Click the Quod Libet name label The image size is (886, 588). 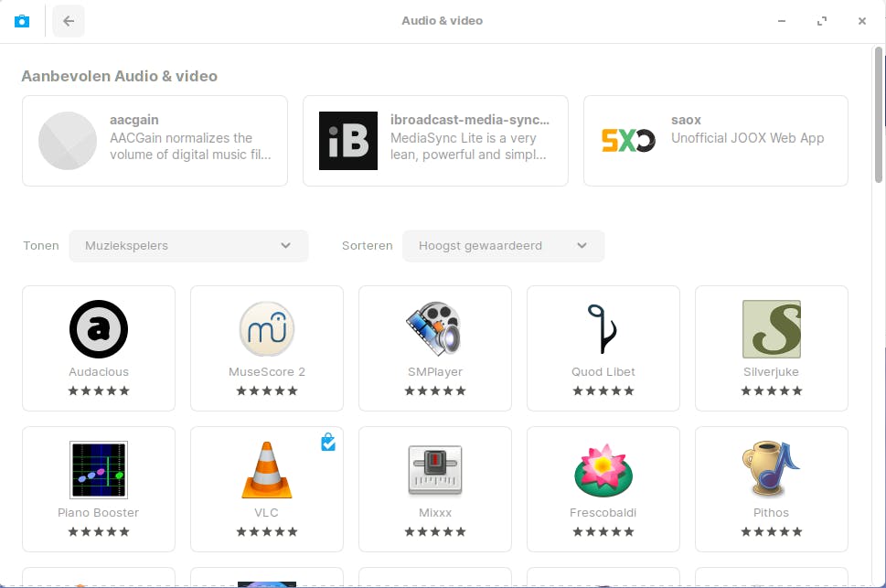coord(603,371)
